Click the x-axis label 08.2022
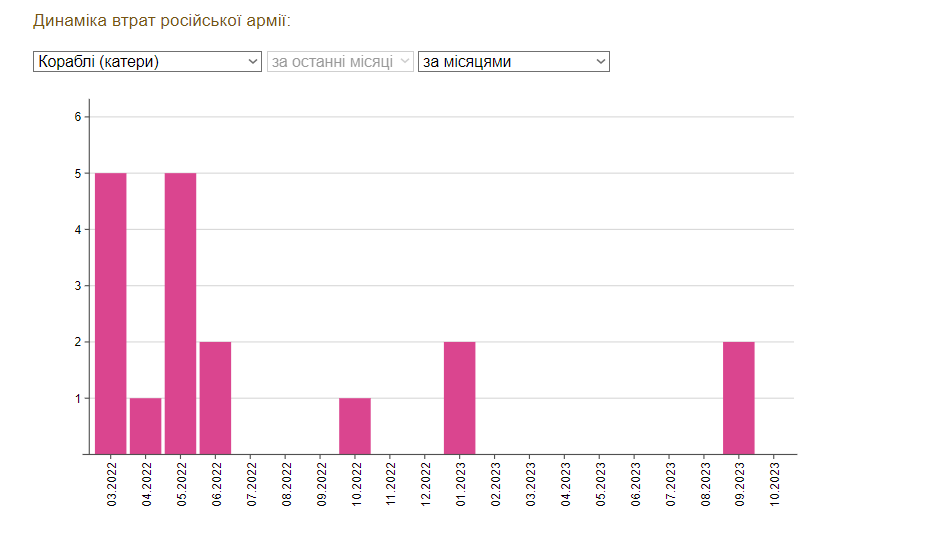 pyautogui.click(x=287, y=485)
